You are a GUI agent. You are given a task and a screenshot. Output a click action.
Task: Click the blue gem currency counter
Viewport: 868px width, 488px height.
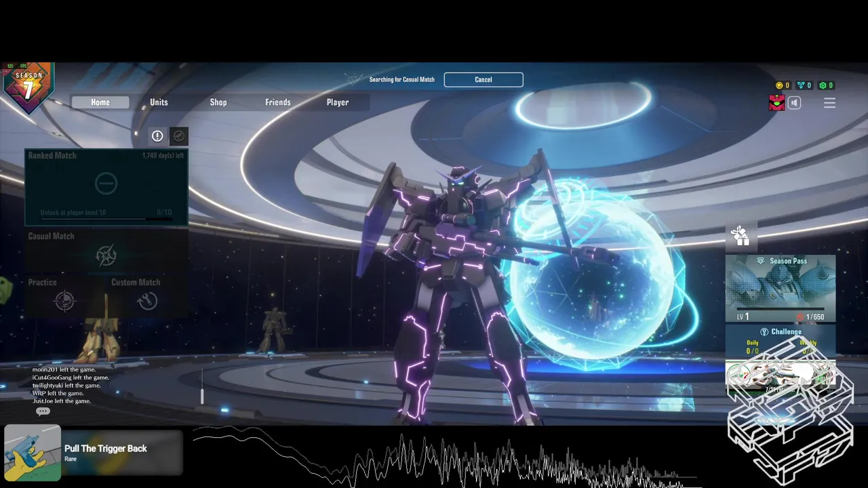click(804, 85)
